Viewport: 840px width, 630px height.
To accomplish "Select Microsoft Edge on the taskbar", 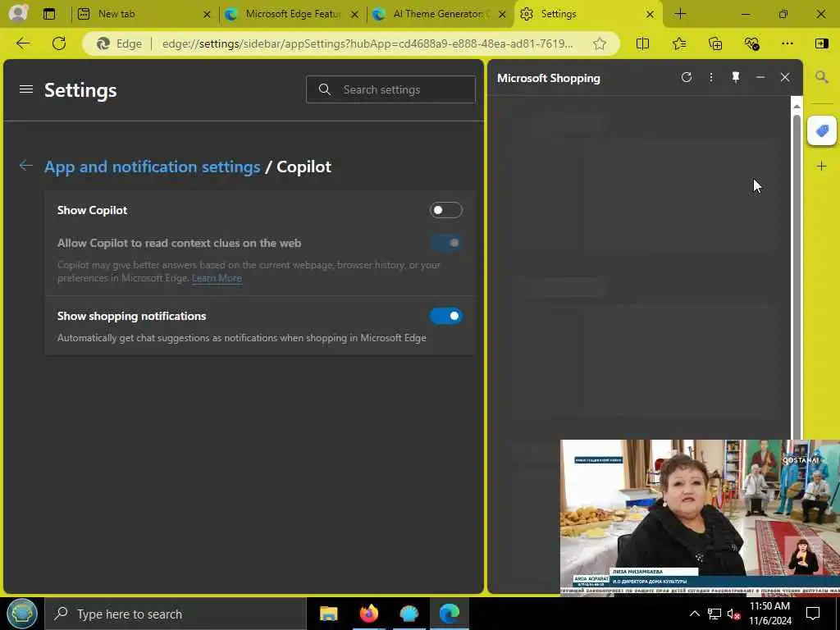I will point(450,614).
